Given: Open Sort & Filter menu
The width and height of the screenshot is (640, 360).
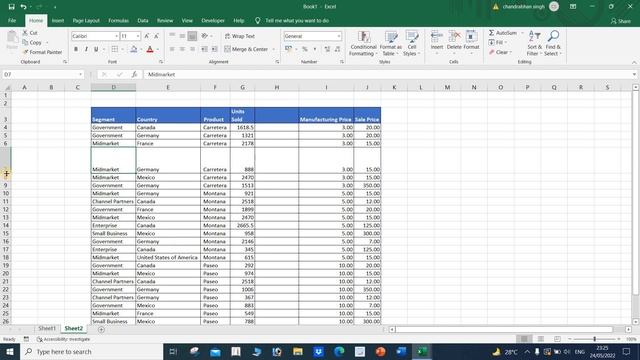Looking at the screenshot, I should [534, 43].
